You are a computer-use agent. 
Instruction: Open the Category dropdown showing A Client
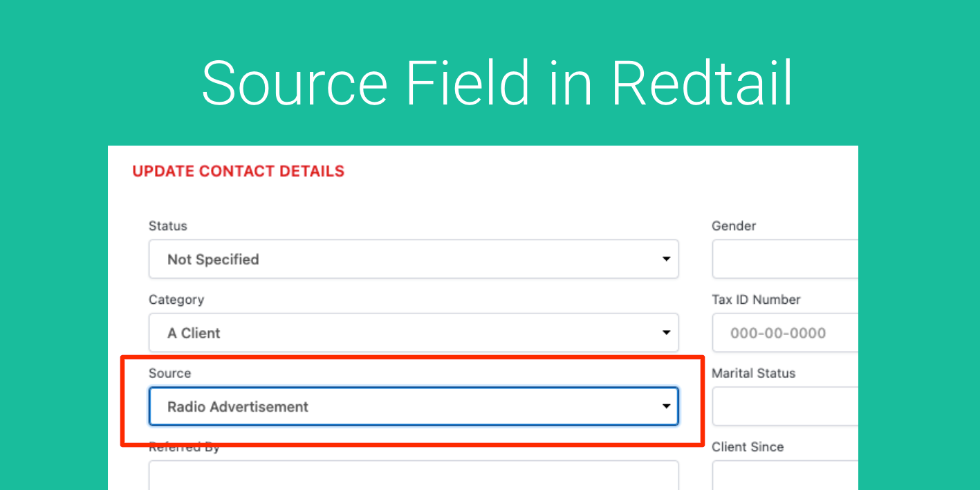point(414,333)
